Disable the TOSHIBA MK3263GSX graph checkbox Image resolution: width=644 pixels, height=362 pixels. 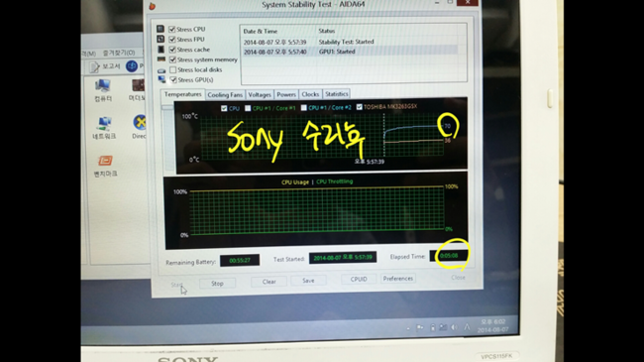(x=360, y=107)
